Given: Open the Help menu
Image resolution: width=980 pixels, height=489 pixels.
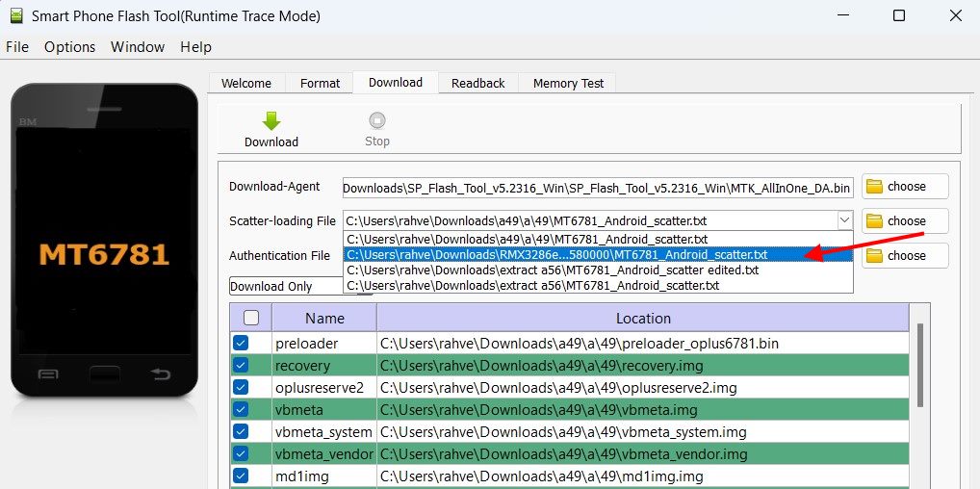Looking at the screenshot, I should pyautogui.click(x=195, y=47).
